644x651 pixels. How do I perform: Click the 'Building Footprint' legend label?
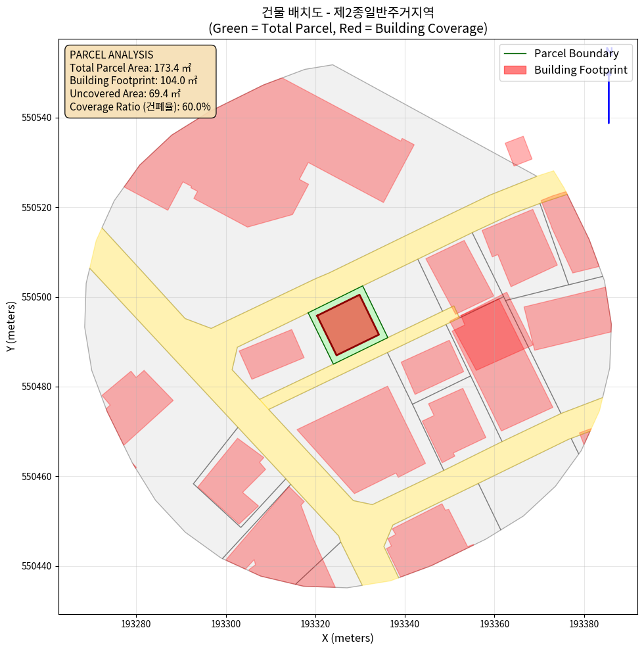point(580,70)
